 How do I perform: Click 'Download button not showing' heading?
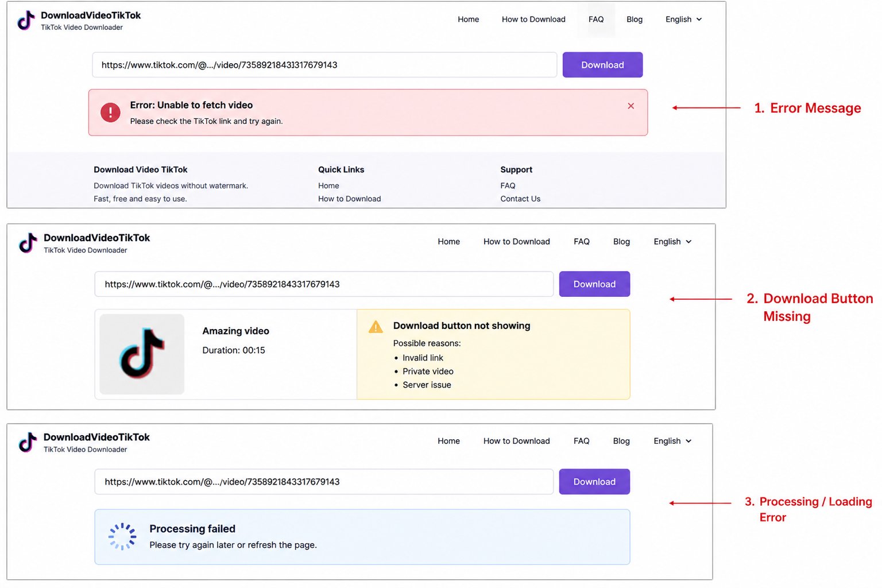[x=462, y=326]
